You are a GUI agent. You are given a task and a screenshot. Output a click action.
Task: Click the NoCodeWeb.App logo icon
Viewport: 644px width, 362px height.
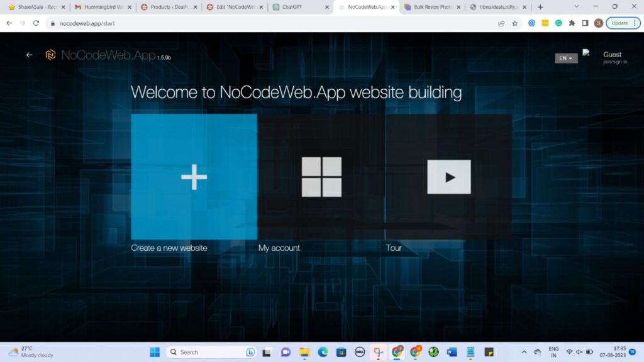click(x=50, y=55)
